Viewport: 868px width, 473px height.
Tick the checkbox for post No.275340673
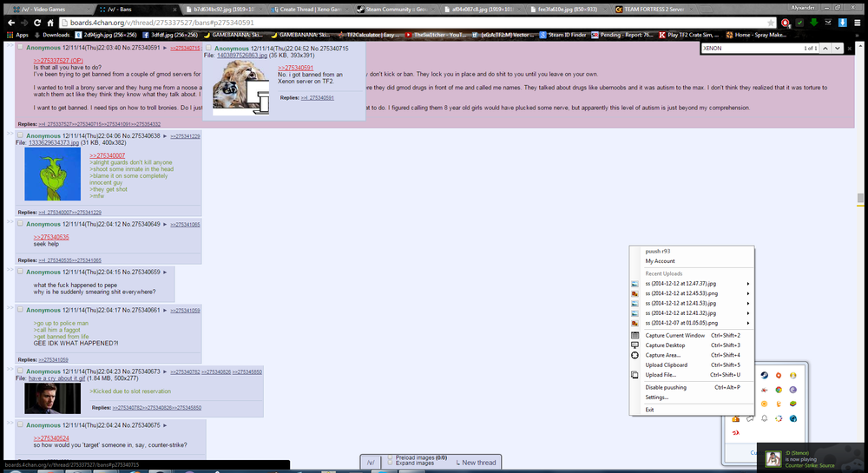[x=20, y=371]
